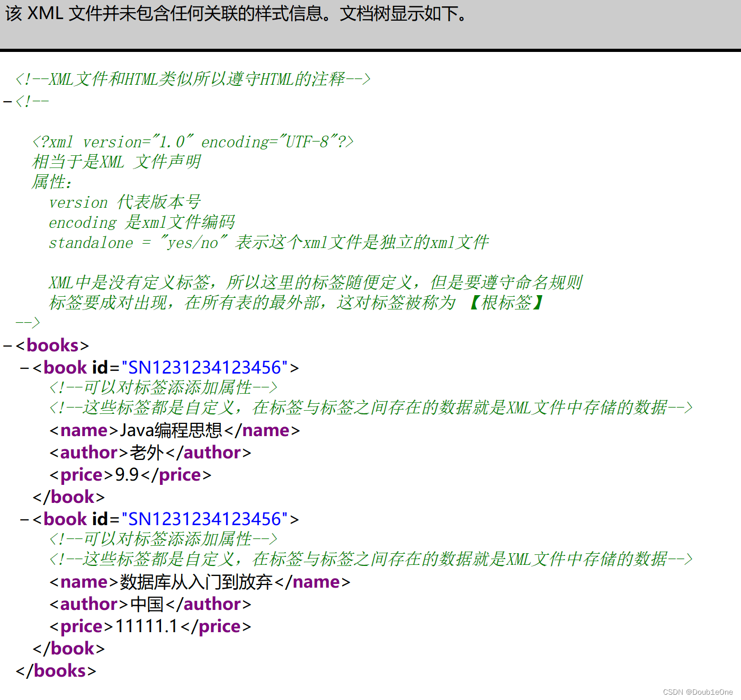The width and height of the screenshot is (741, 700).
Task: Click the first book id="SN1231234123456" tag
Action: (166, 368)
